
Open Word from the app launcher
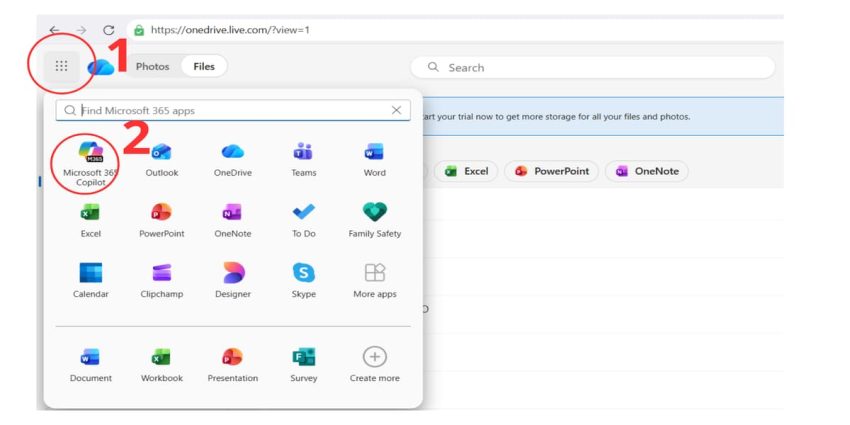point(375,160)
